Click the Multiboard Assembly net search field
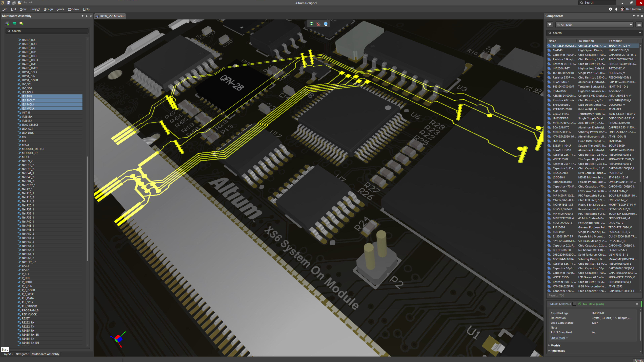Viewport: 644px width, 362px height. pos(47,31)
